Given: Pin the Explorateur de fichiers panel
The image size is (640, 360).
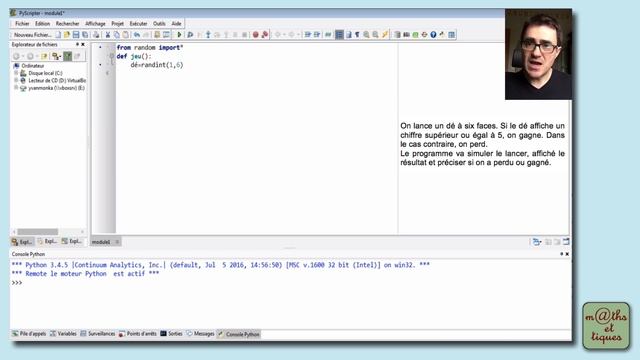Looking at the screenshot, I should click(x=77, y=44).
